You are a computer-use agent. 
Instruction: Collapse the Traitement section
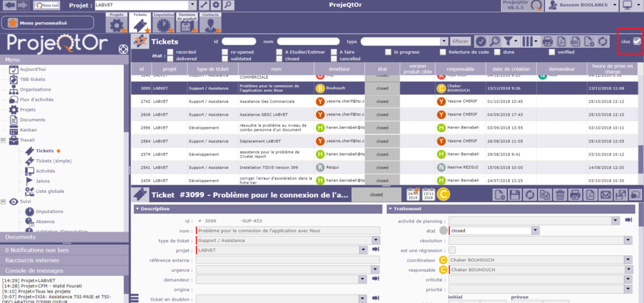pos(390,209)
